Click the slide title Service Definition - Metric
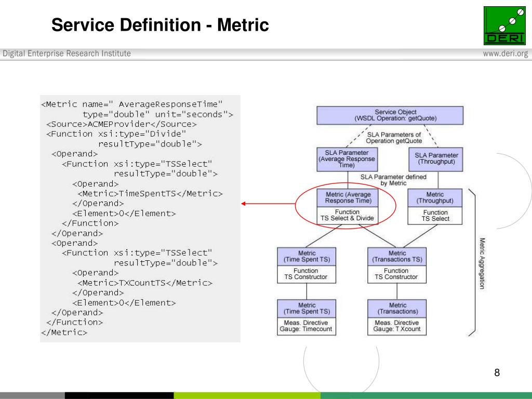Viewport: 532px width, 399px height. click(x=160, y=25)
